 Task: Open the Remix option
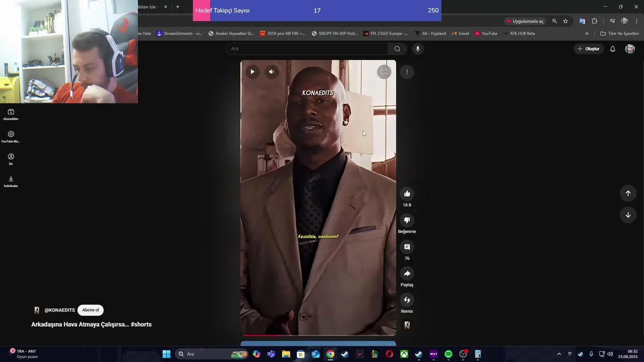(x=407, y=300)
